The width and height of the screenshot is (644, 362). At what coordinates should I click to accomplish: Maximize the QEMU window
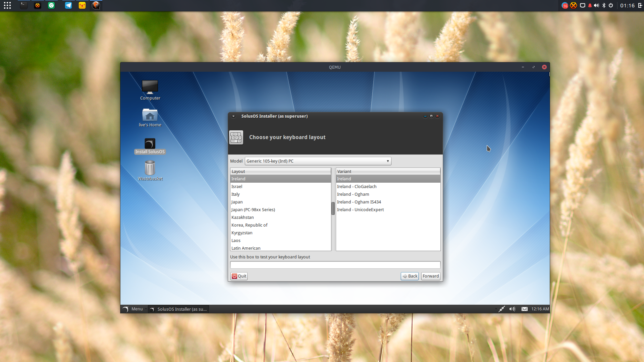click(534, 67)
